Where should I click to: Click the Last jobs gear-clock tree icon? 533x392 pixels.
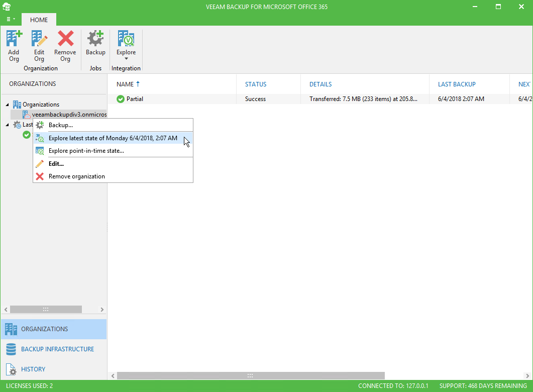click(x=17, y=125)
